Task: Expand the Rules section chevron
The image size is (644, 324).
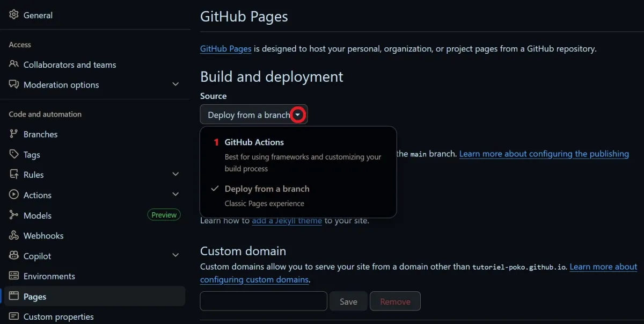Action: click(x=175, y=175)
